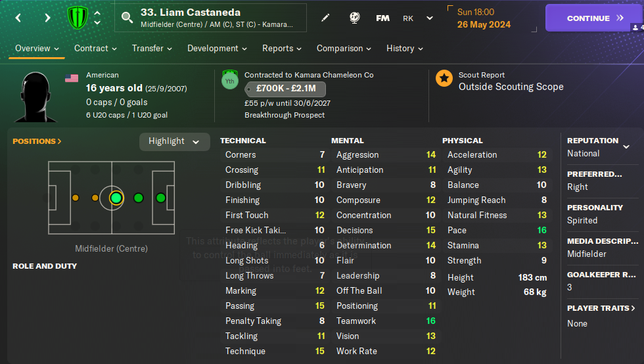Open the Highlight attributes dropdown

click(174, 141)
